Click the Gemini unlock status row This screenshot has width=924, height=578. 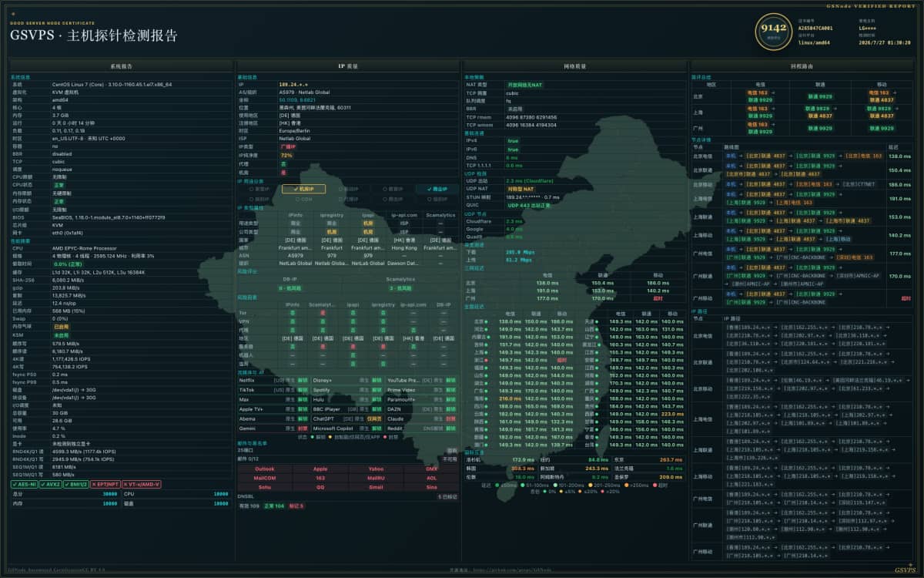[x=273, y=428]
